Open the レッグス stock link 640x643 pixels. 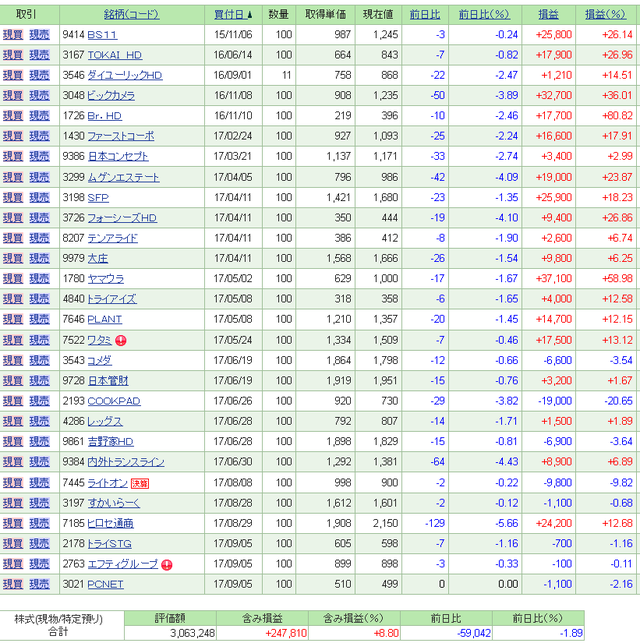tap(105, 422)
